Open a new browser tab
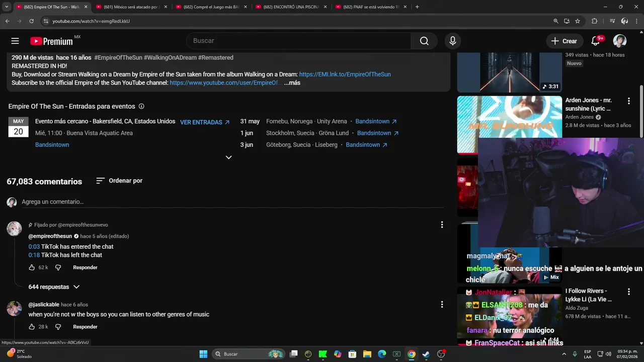This screenshot has height=362, width=644. point(417,7)
